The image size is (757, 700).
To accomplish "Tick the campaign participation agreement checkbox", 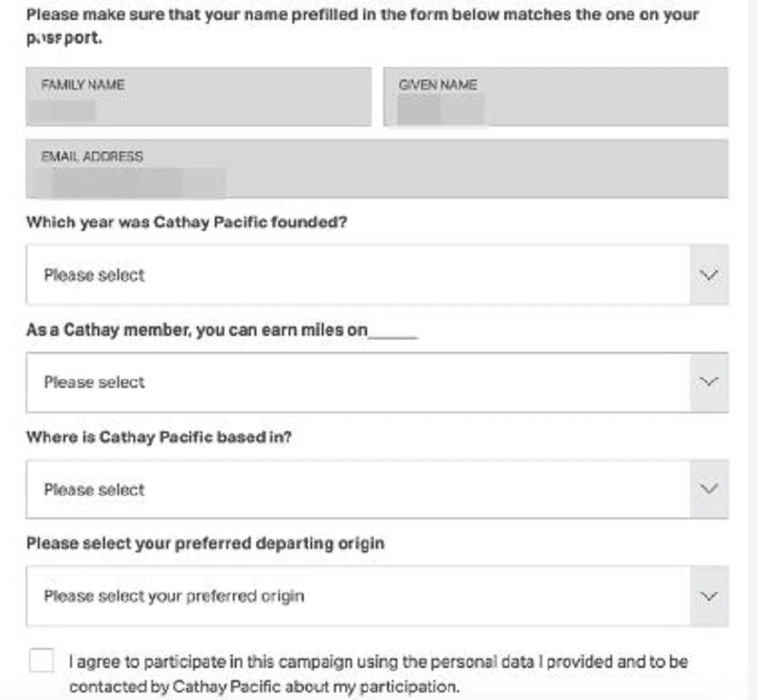I will pyautogui.click(x=42, y=661).
